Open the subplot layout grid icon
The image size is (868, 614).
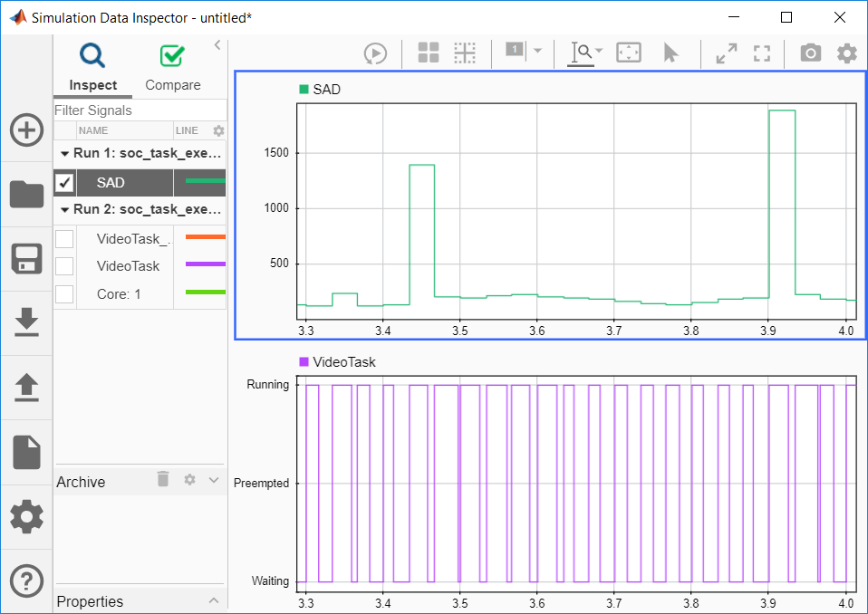coord(429,53)
